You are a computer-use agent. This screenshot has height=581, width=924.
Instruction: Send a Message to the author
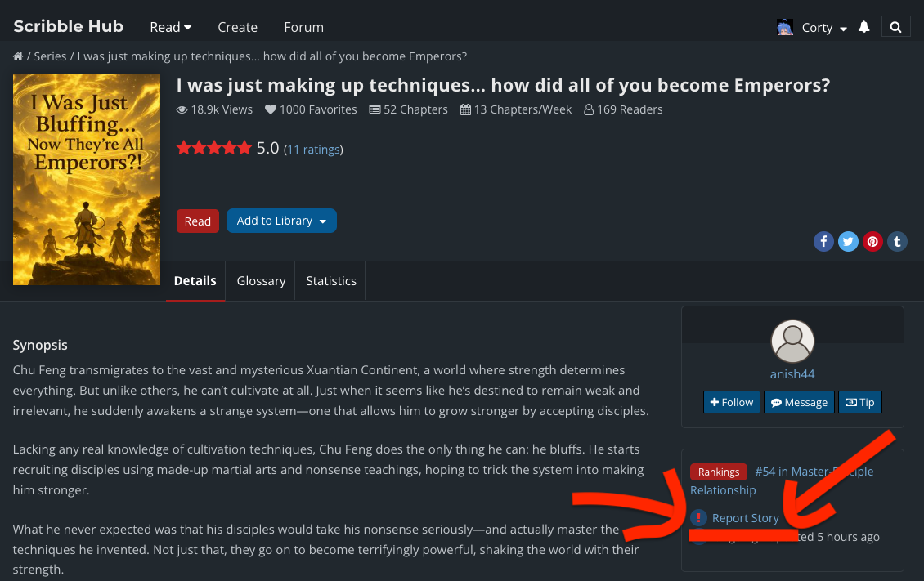coord(799,402)
